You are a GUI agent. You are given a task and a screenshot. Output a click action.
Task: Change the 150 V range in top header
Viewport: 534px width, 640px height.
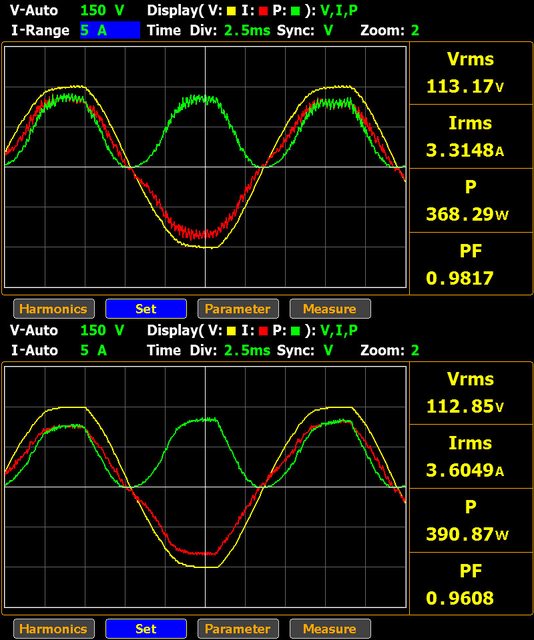(102, 10)
